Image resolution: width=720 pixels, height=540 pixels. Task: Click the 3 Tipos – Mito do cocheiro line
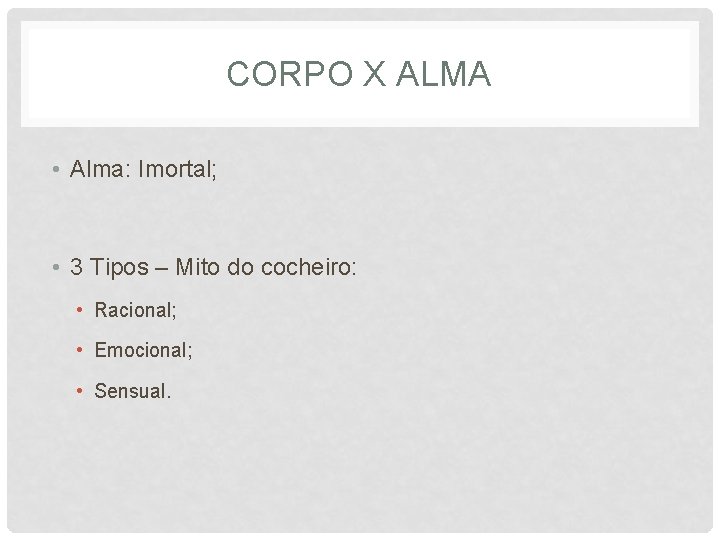[x=213, y=267]
